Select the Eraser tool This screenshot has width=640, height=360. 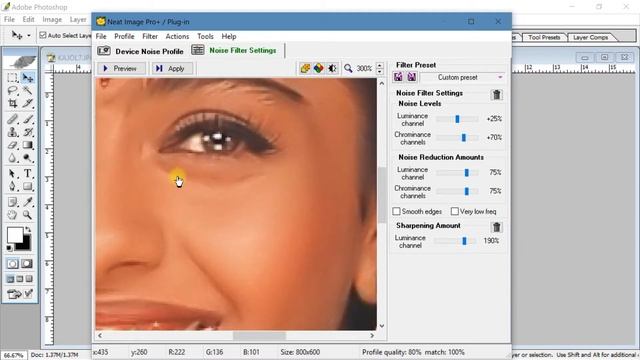(x=12, y=145)
